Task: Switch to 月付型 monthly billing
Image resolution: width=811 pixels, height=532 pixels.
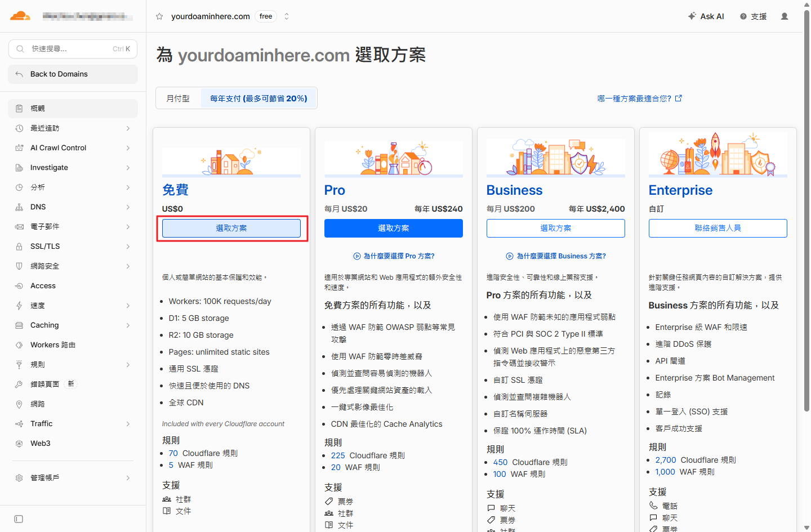Action: pyautogui.click(x=178, y=99)
